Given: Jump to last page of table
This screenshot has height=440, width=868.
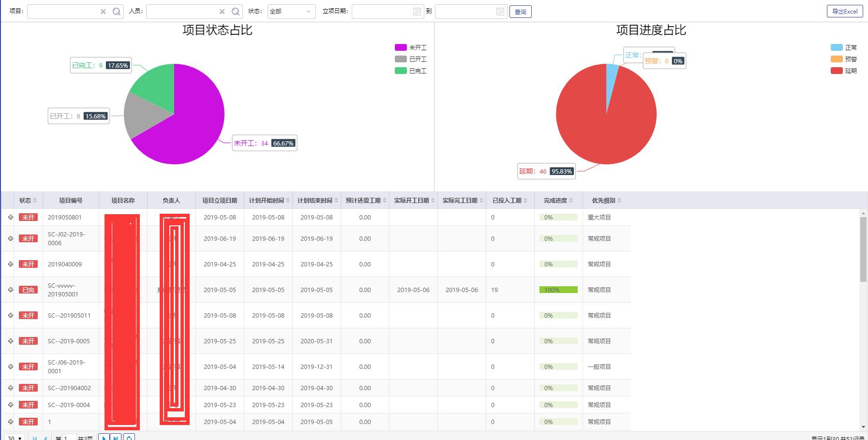Looking at the screenshot, I should pyautogui.click(x=116, y=438).
